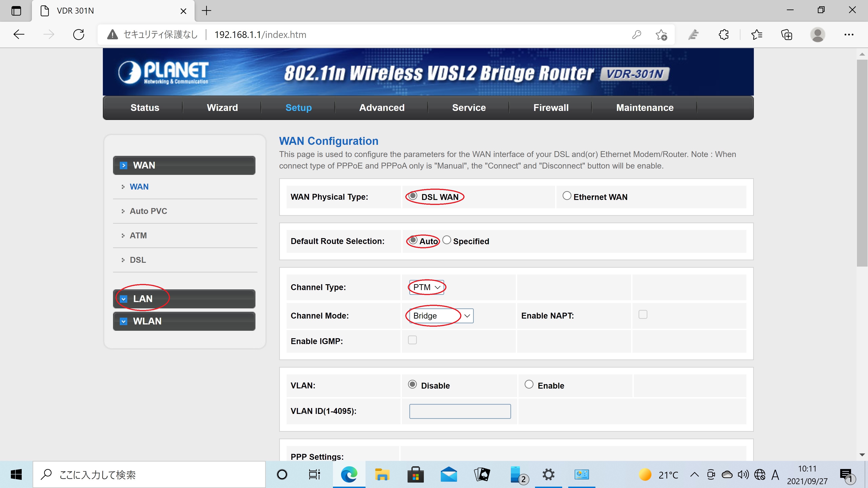Screen dimensions: 868x488
Task: Click the network globe tray icon
Action: 759,475
